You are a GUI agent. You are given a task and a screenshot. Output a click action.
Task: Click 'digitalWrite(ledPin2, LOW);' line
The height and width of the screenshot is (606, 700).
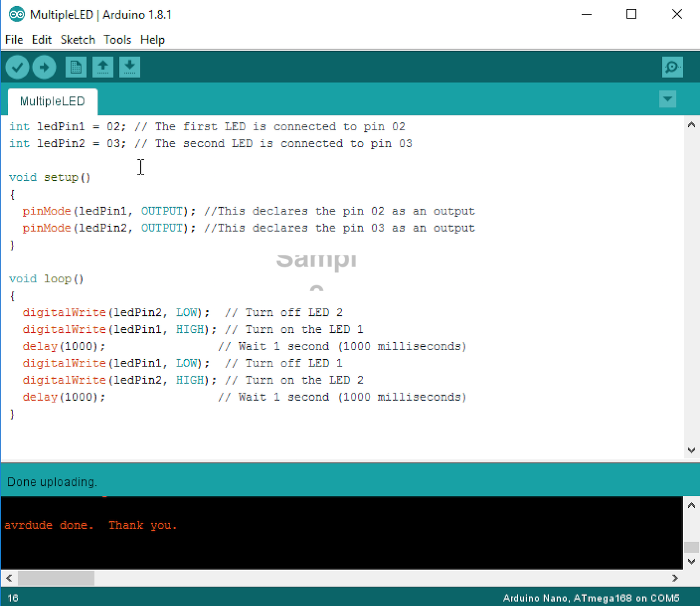pos(116,313)
